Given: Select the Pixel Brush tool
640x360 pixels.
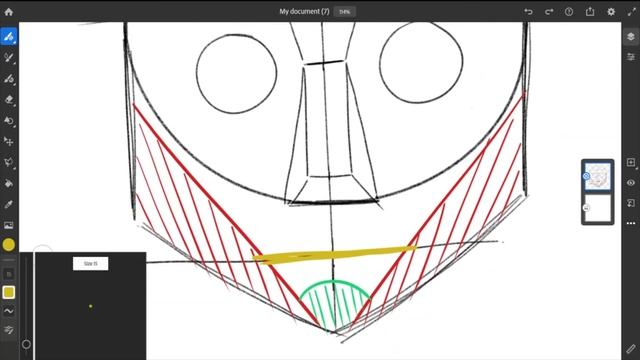Looking at the screenshot, I should point(9,36).
